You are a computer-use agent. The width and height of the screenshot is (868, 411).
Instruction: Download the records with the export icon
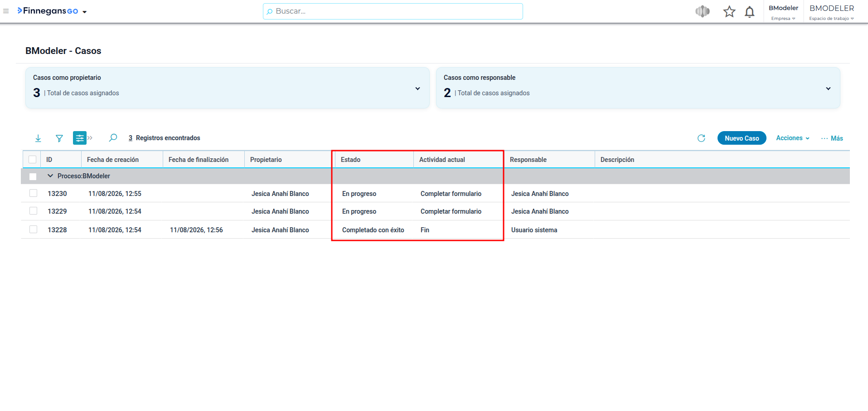38,138
